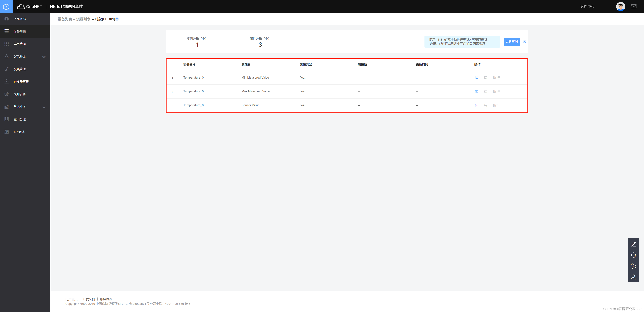Viewport: 644px width, 312px height.
Task: Click the OneNET hexagon logo icon
Action: (x=6, y=7)
